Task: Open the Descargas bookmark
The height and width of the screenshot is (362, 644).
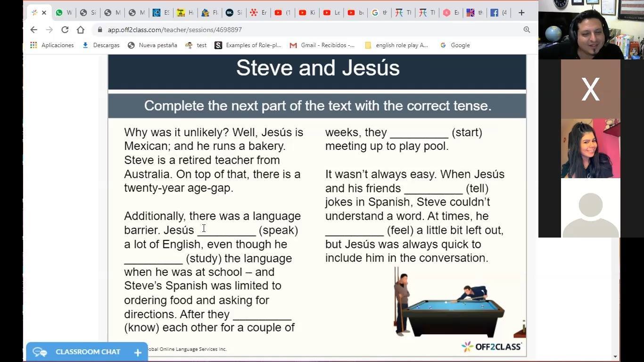Action: click(101, 45)
